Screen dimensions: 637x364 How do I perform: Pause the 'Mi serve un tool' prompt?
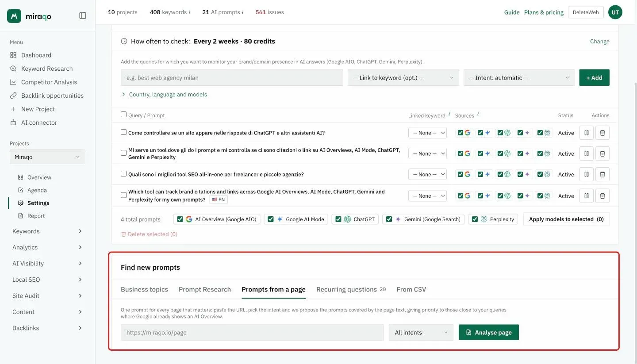[587, 153]
